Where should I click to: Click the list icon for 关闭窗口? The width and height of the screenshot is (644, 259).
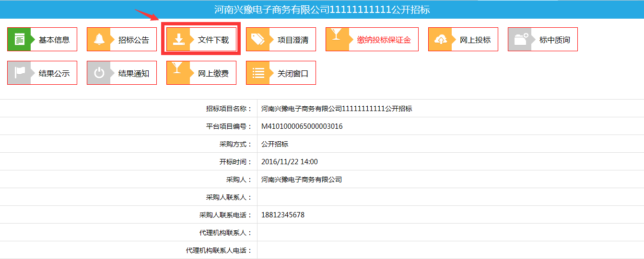258,73
